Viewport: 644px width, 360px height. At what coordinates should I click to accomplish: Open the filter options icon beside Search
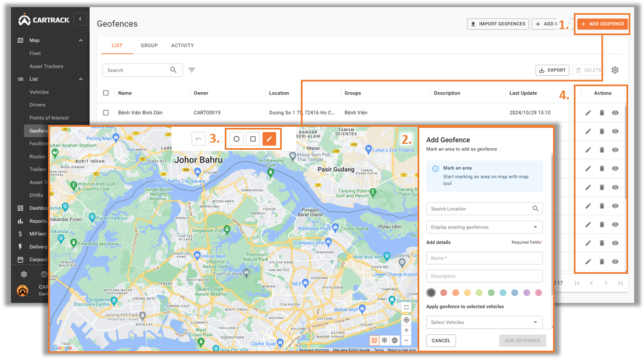click(192, 70)
